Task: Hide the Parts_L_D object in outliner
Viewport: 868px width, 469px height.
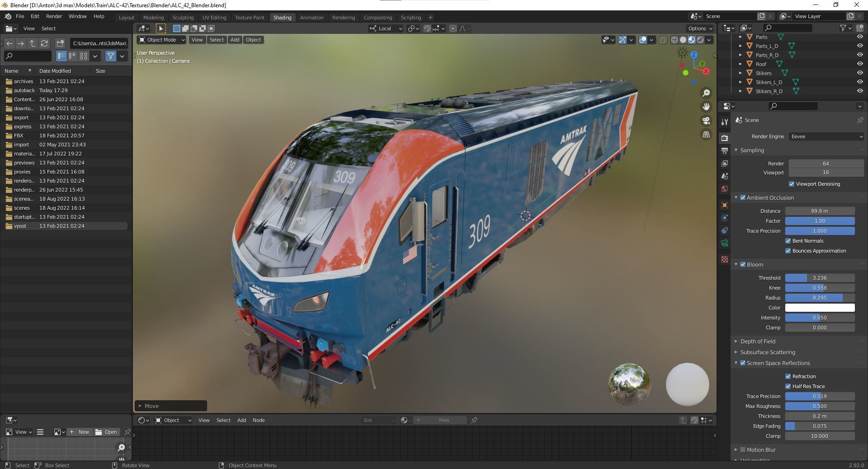Action: coord(860,46)
